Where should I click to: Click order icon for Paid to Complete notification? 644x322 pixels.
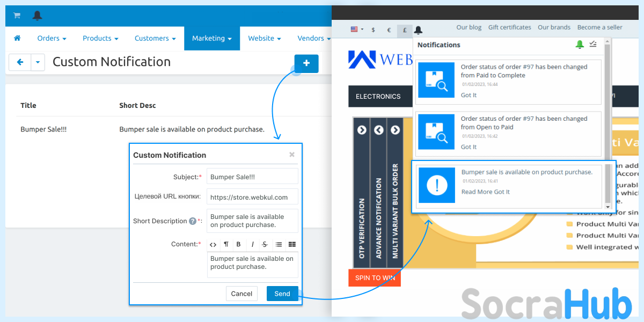click(436, 81)
